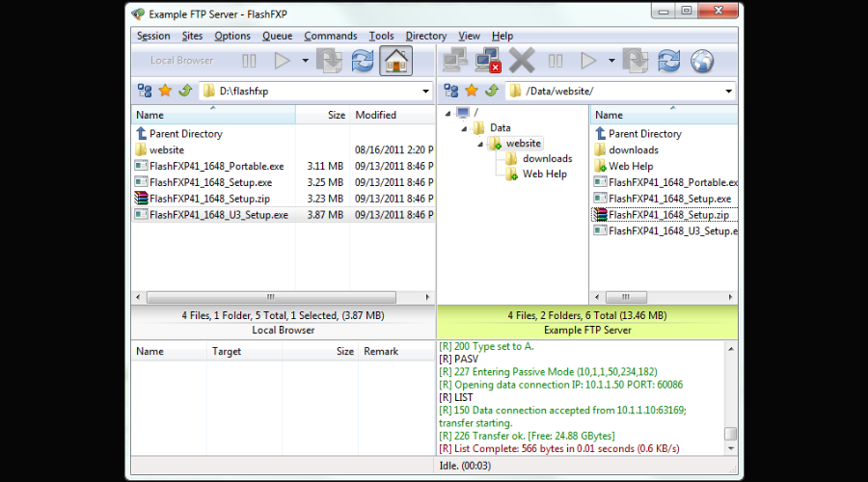Viewport: 868px width, 482px height.
Task: Toggle the remote folder tree icon
Action: pos(451,91)
